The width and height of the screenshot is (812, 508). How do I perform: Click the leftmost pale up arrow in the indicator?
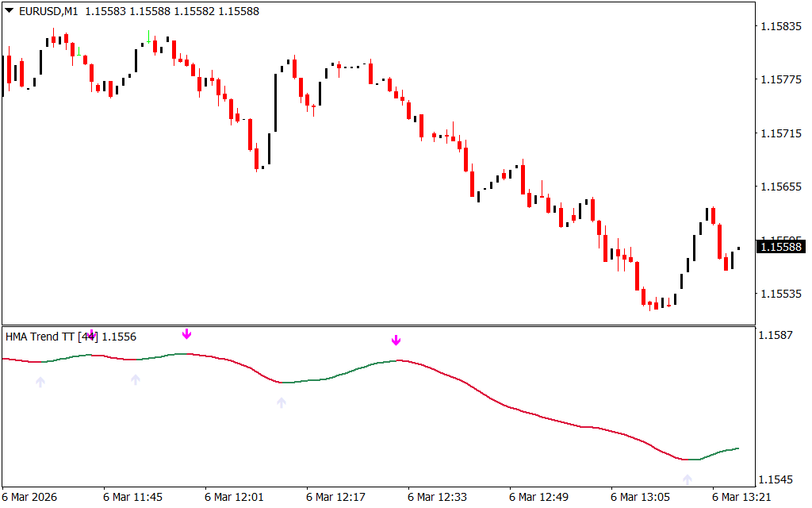[x=40, y=383]
